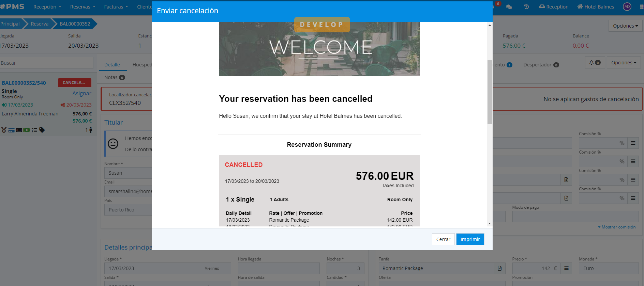
Task: Expand the top-right Opciones dropdown
Action: pos(625,26)
